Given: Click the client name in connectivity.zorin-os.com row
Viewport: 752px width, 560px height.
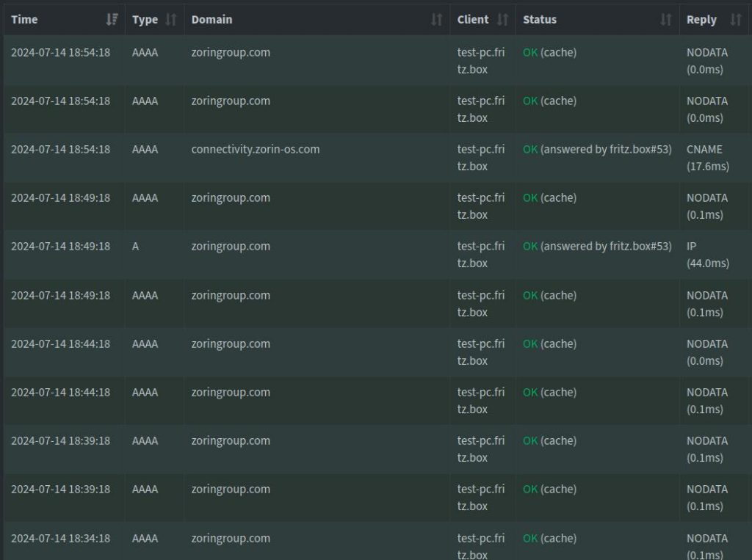Looking at the screenshot, I should point(480,158).
